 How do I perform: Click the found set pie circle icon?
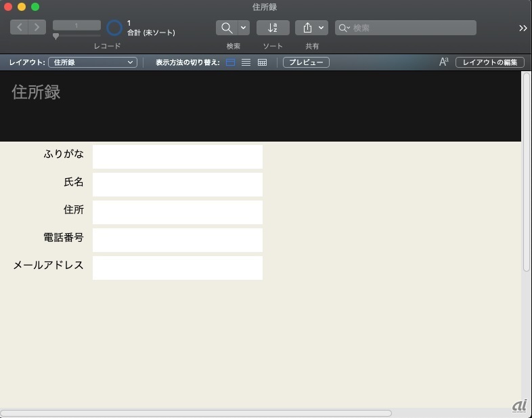pos(114,28)
